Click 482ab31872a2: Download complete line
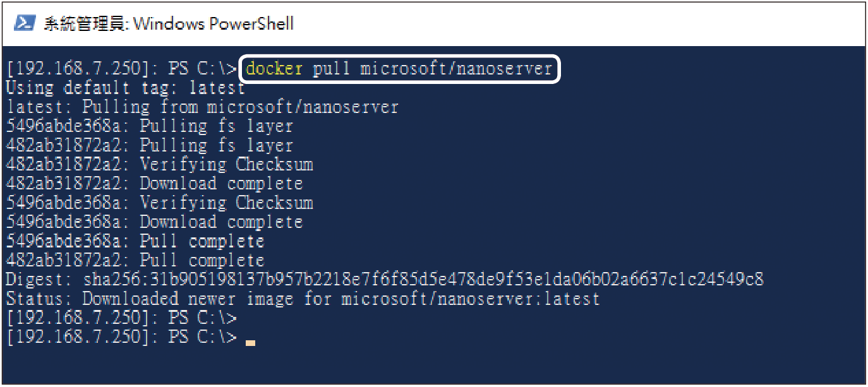 (155, 184)
